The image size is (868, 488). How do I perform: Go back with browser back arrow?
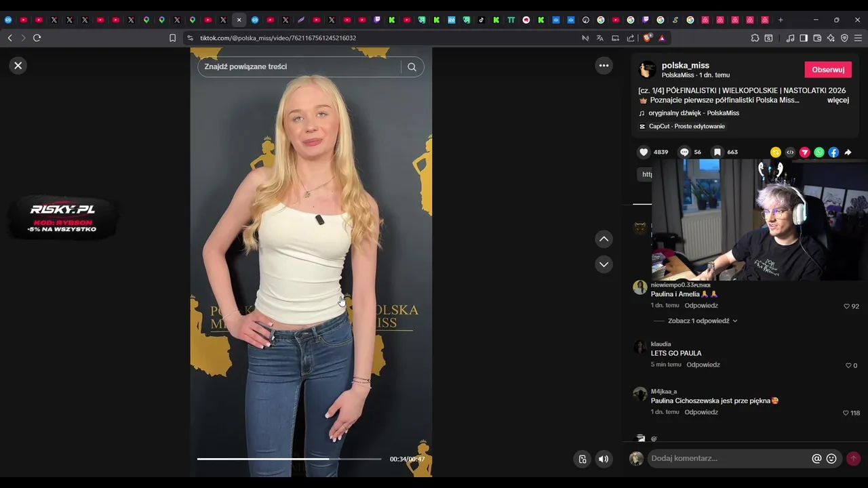point(9,38)
